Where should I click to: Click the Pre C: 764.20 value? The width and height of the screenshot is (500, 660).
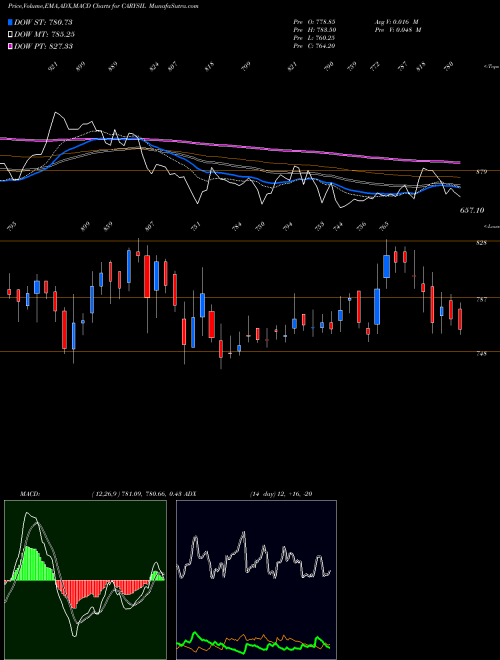click(x=314, y=46)
